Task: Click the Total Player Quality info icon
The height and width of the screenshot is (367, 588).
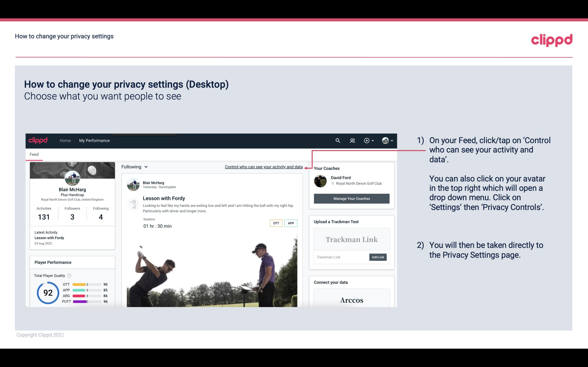Action: 70,276
